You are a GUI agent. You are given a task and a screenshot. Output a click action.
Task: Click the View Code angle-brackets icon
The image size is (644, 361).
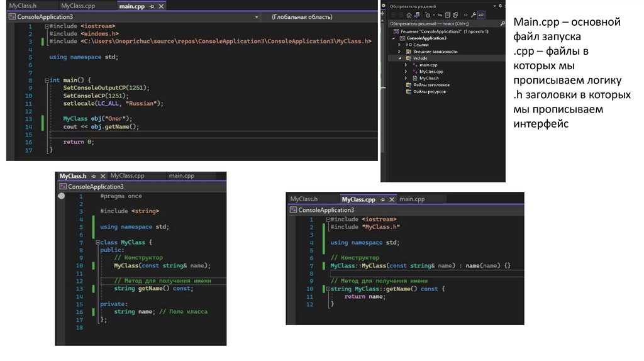(465, 14)
